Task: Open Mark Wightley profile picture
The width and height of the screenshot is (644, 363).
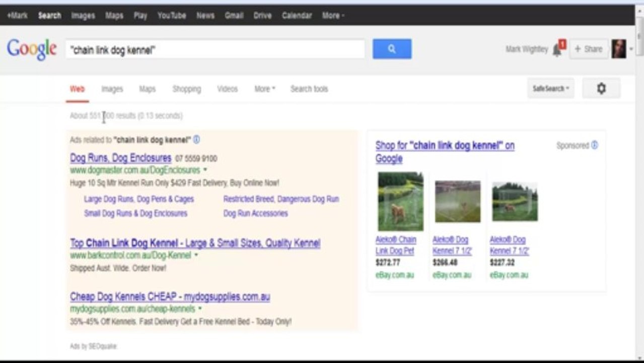Action: pyautogui.click(x=619, y=49)
